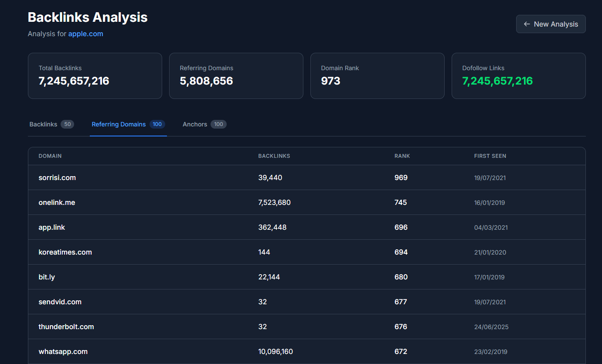The image size is (602, 364).
Task: Open the Anchors tab
Action: (x=204, y=124)
